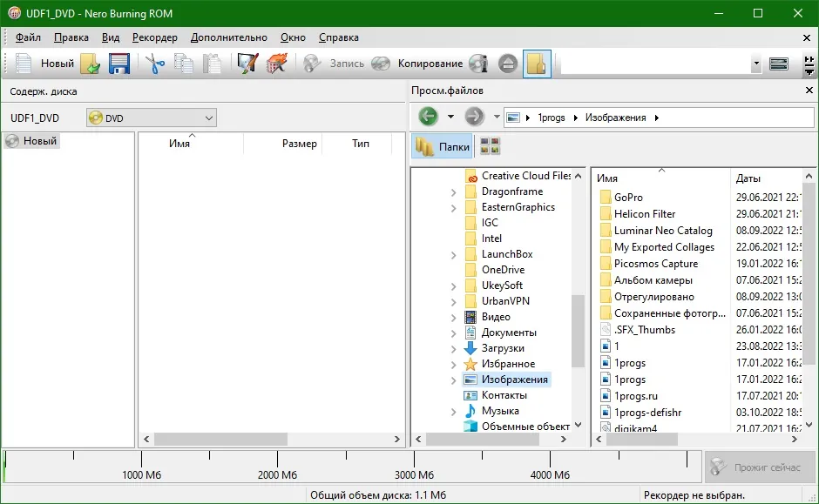
Task: Click horizontal scrollbar of disc contents list
Action: tap(220, 440)
